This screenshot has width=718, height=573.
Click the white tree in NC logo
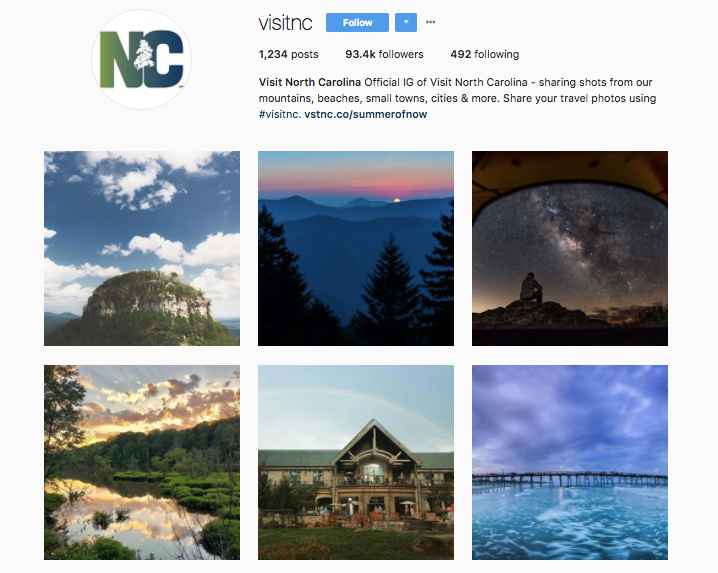(145, 55)
